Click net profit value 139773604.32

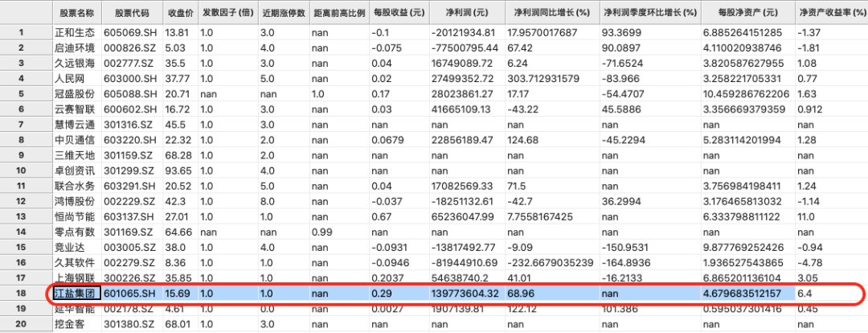tap(467, 292)
